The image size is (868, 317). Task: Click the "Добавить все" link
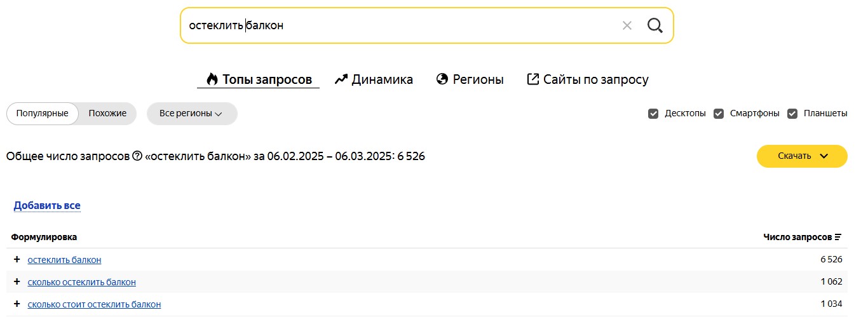click(x=47, y=206)
